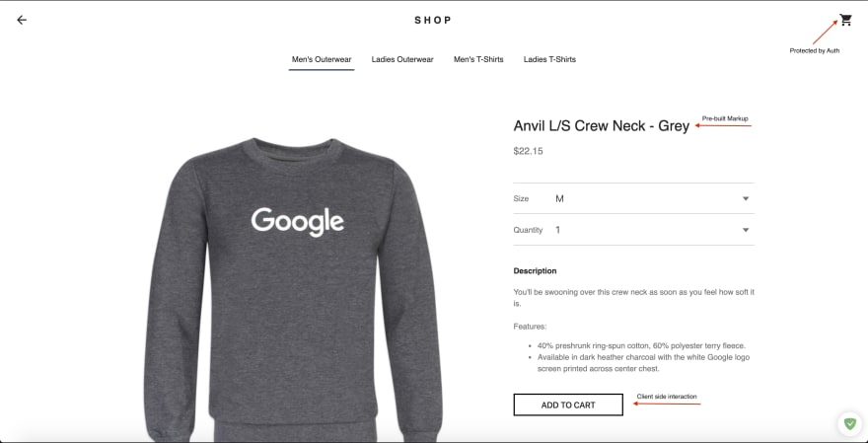The width and height of the screenshot is (868, 443).
Task: Open the Quantity selector showing 1
Action: tap(634, 230)
